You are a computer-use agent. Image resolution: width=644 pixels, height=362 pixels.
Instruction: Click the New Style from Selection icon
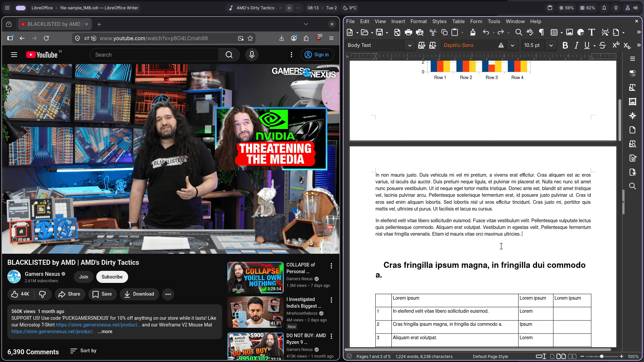tap(433, 45)
